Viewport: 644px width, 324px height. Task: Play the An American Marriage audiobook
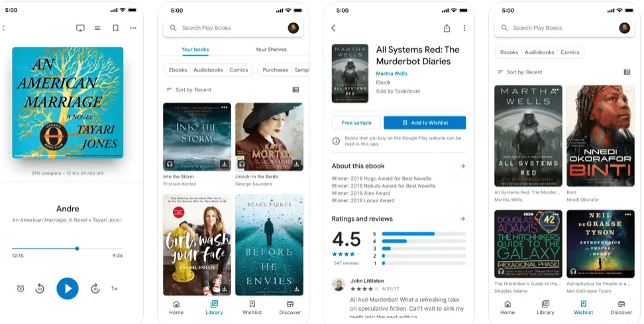(x=68, y=289)
